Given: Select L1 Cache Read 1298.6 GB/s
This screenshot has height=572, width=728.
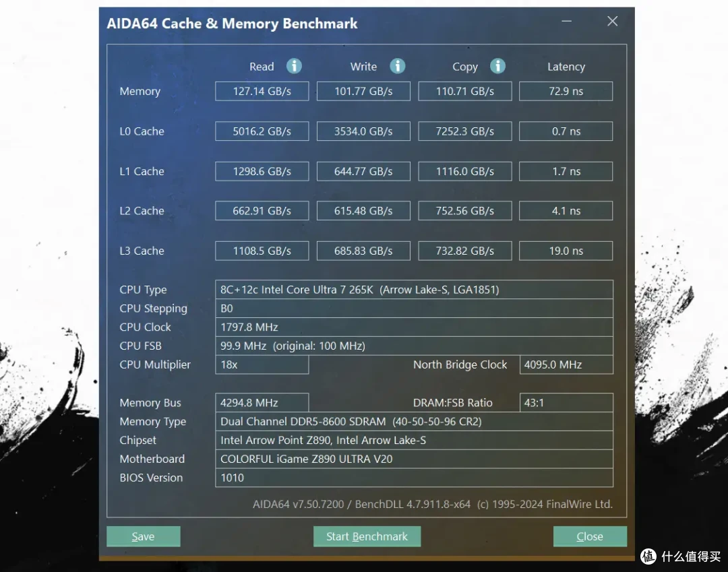Looking at the screenshot, I should coord(262,171).
